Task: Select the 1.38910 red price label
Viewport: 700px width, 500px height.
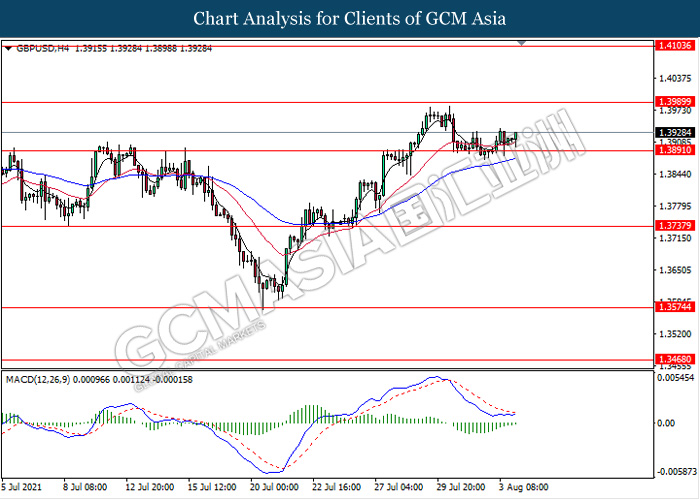Action: (x=675, y=150)
